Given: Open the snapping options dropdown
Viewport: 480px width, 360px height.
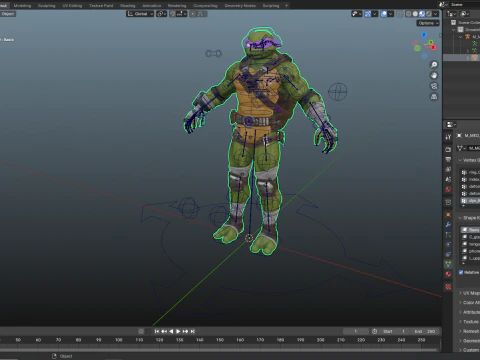Looking at the screenshot, I should 181,14.
